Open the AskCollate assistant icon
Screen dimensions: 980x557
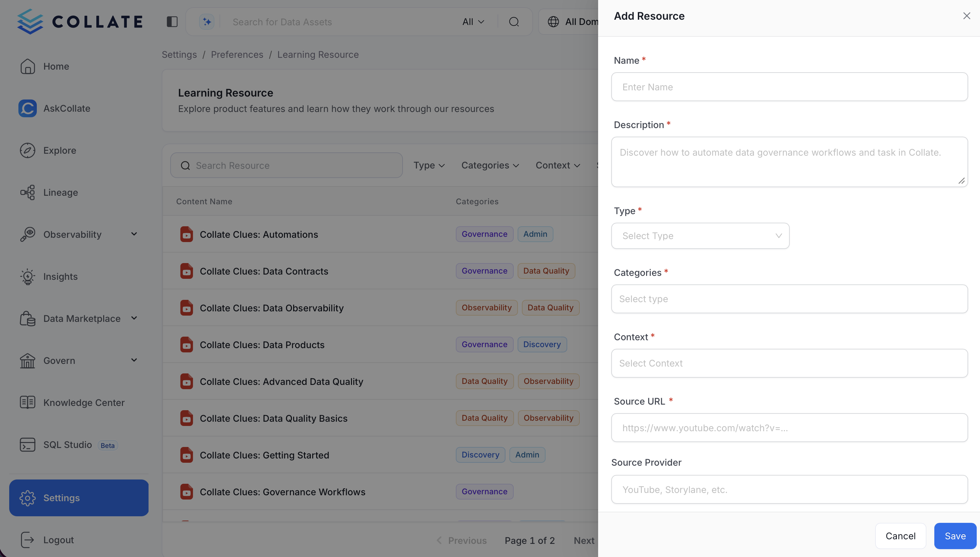pyautogui.click(x=28, y=108)
